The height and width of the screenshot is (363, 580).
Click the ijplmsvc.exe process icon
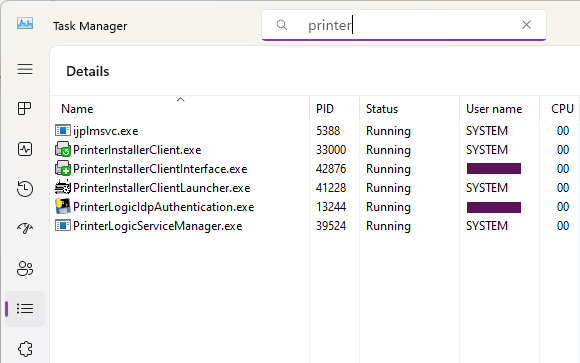click(63, 131)
